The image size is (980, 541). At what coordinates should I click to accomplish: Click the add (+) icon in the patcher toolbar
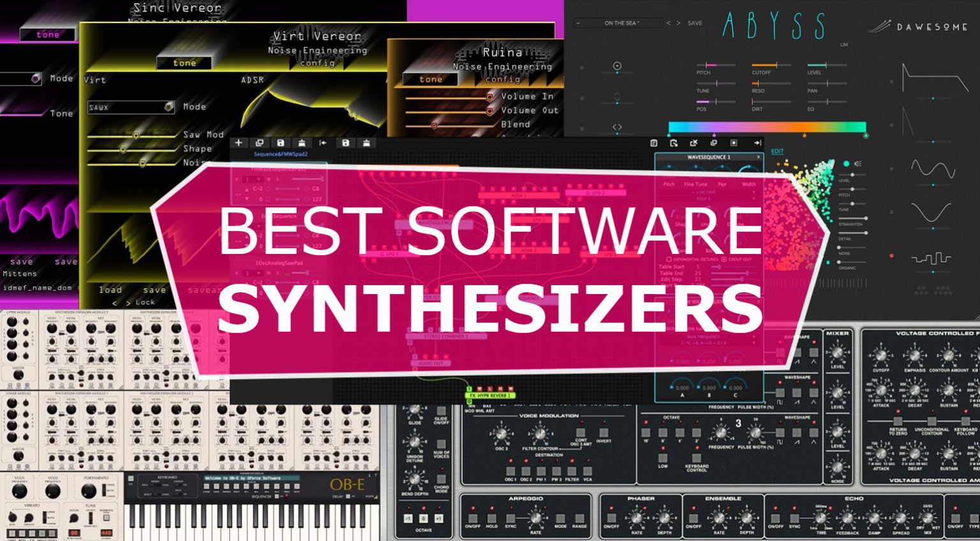pyautogui.click(x=239, y=142)
